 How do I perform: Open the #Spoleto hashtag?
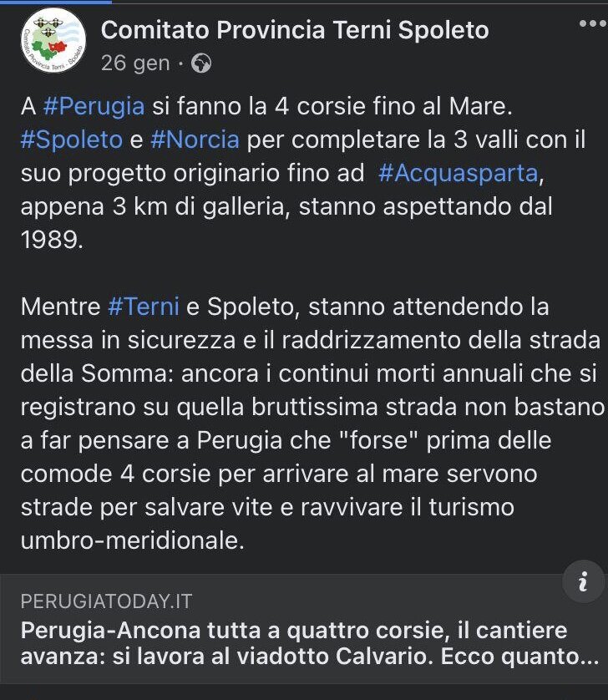pos(72,139)
